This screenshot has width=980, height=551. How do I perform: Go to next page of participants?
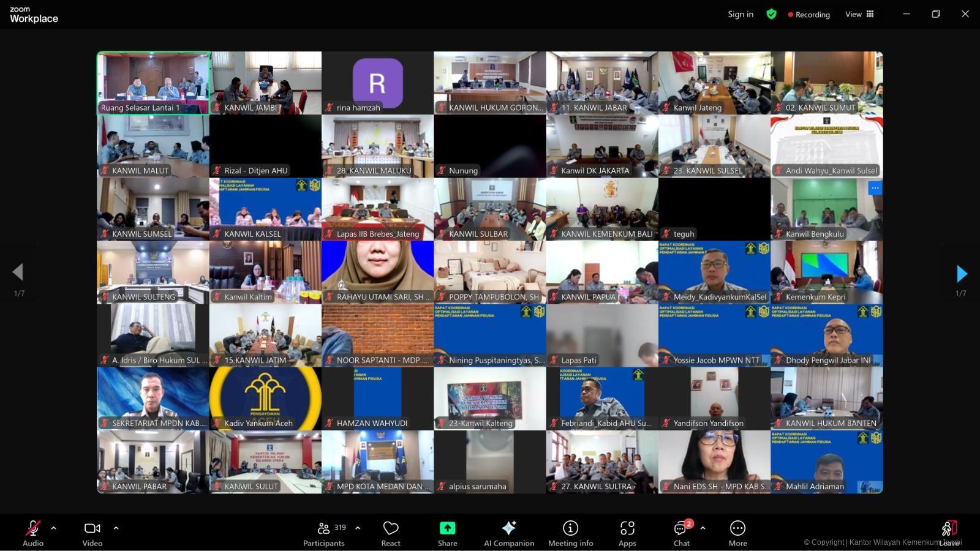tap(962, 273)
